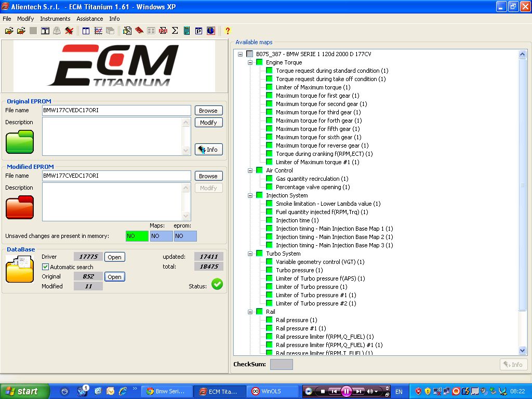532x399 pixels.
Task: Toggle checkbox for Injection time (1)
Action: (270, 220)
